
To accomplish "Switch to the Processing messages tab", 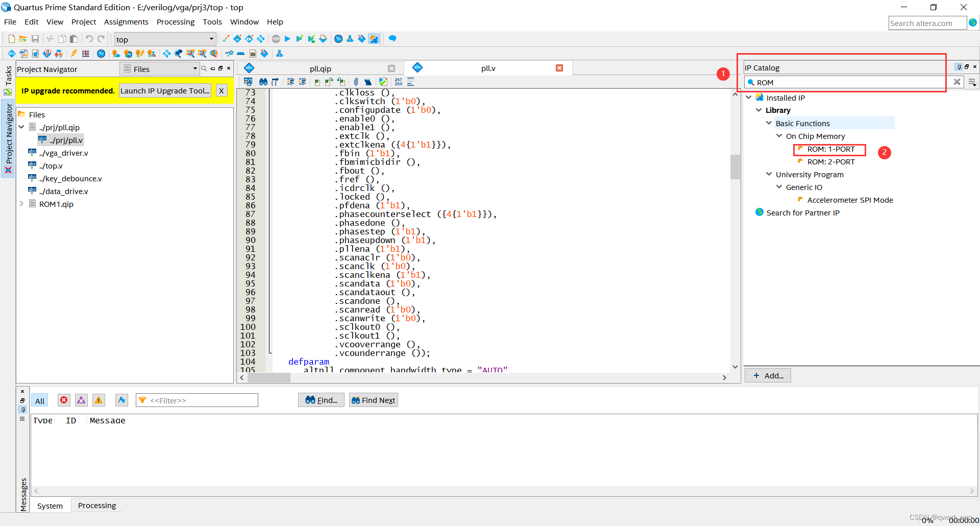I will (x=97, y=506).
